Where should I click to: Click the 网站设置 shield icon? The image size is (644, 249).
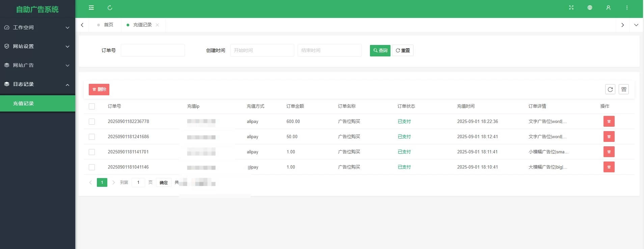[7, 46]
